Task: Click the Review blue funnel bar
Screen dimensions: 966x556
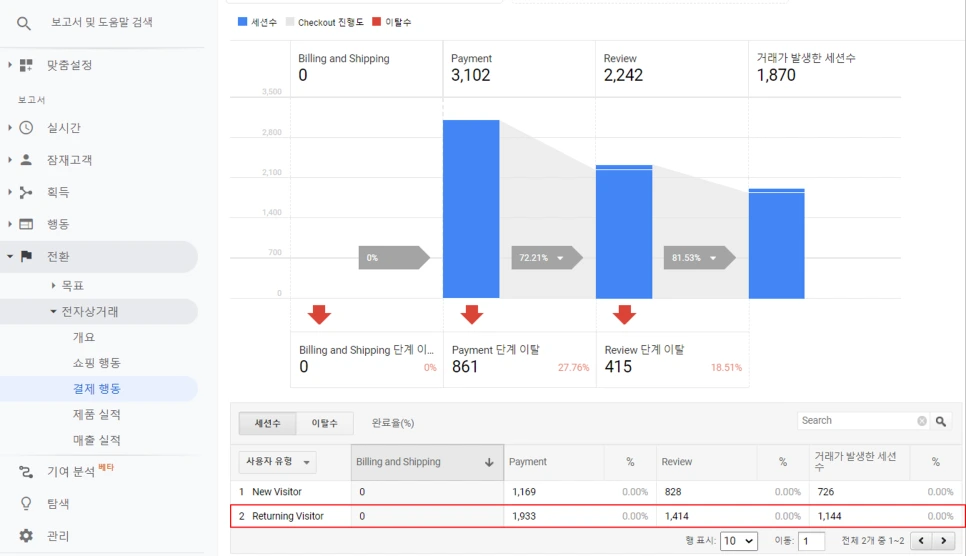Action: 624,232
